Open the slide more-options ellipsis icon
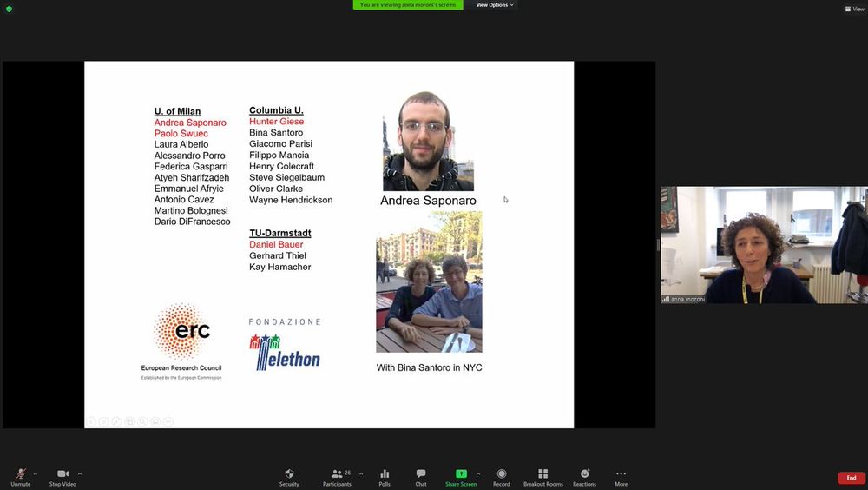The image size is (868, 490). (168, 422)
